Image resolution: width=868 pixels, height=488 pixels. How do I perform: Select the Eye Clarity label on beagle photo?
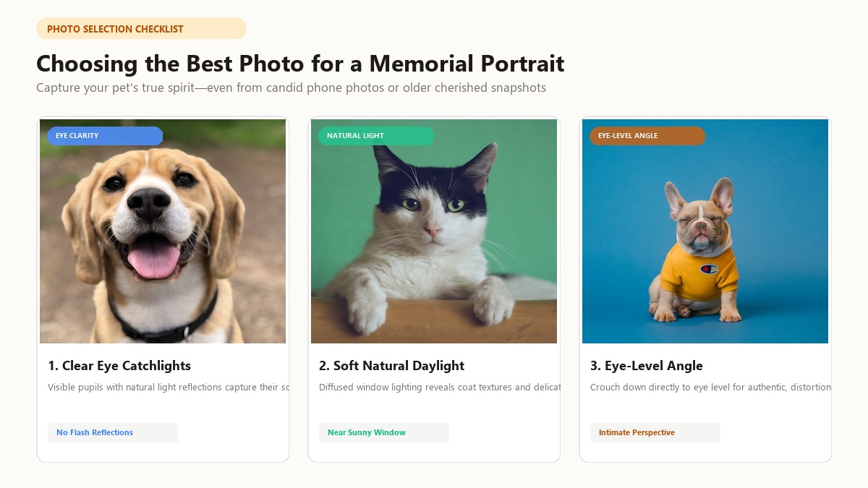pyautogui.click(x=105, y=136)
